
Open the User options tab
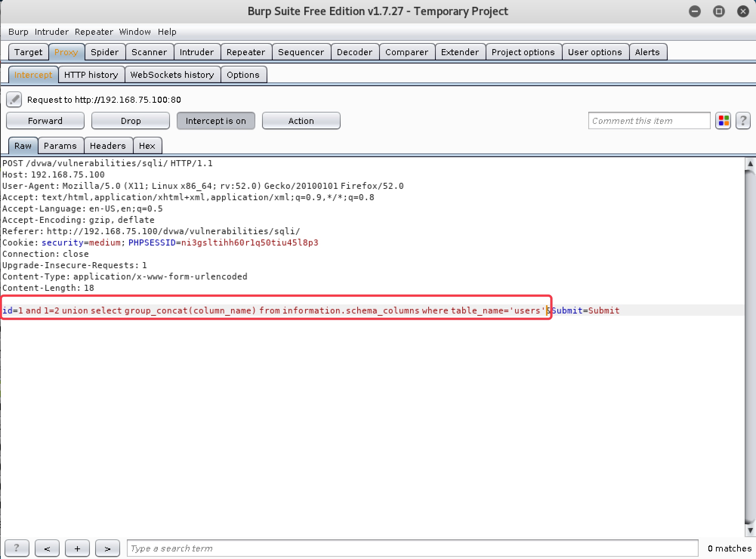595,52
